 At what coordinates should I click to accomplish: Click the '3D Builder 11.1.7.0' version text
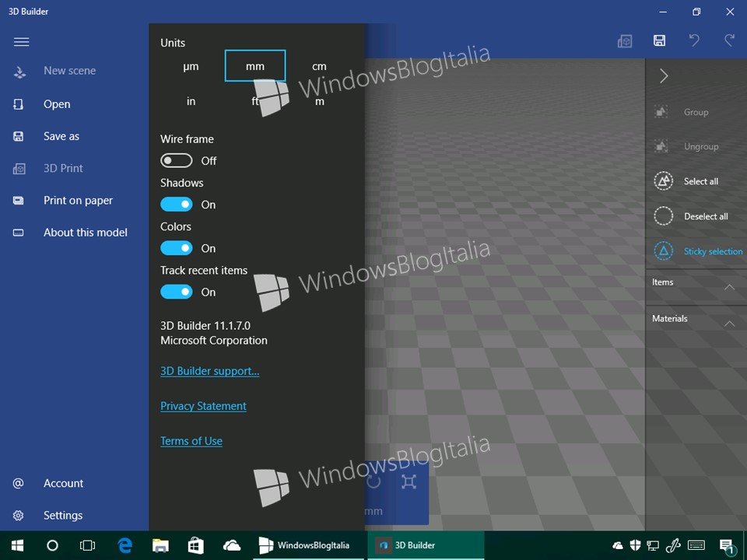[205, 326]
